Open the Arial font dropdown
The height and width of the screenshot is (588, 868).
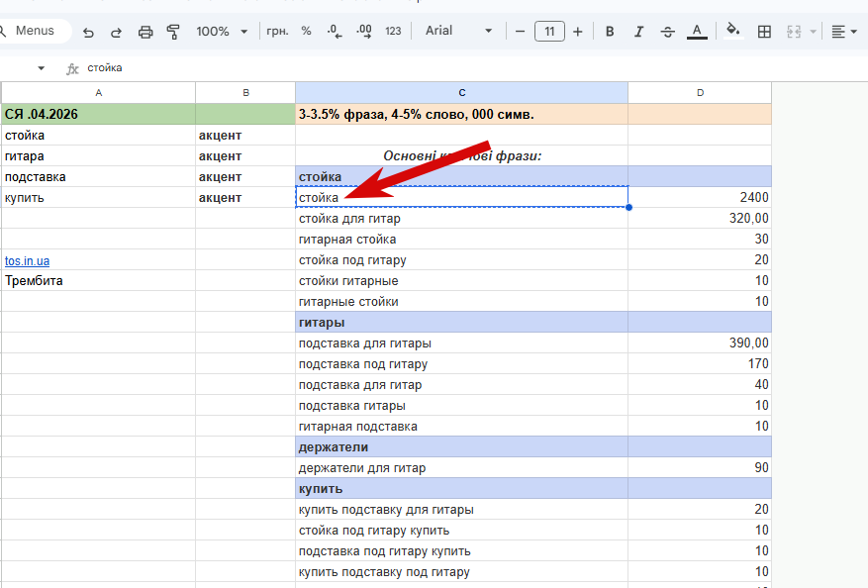[x=458, y=31]
